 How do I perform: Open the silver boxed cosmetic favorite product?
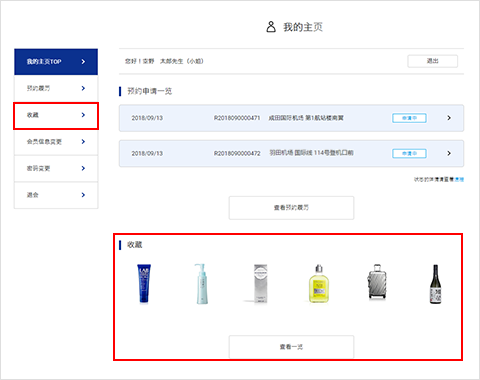pyautogui.click(x=260, y=284)
